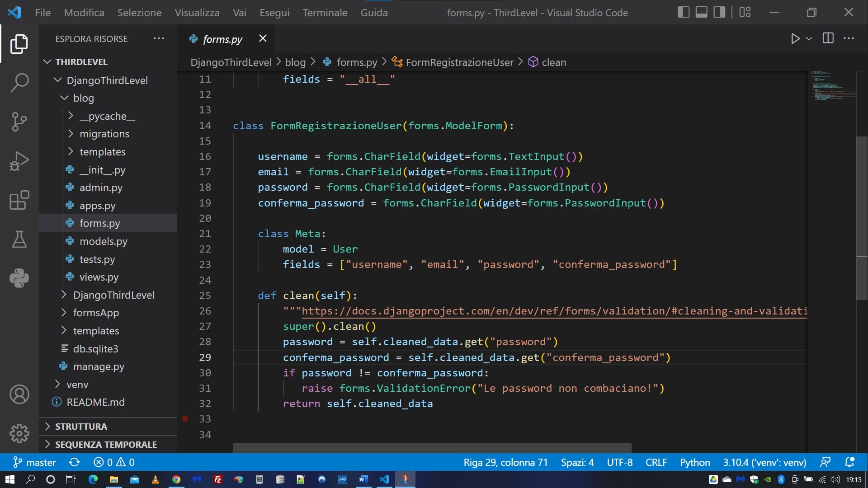Open the Testing flask view
Viewport: 868px width, 488px height.
point(19,239)
